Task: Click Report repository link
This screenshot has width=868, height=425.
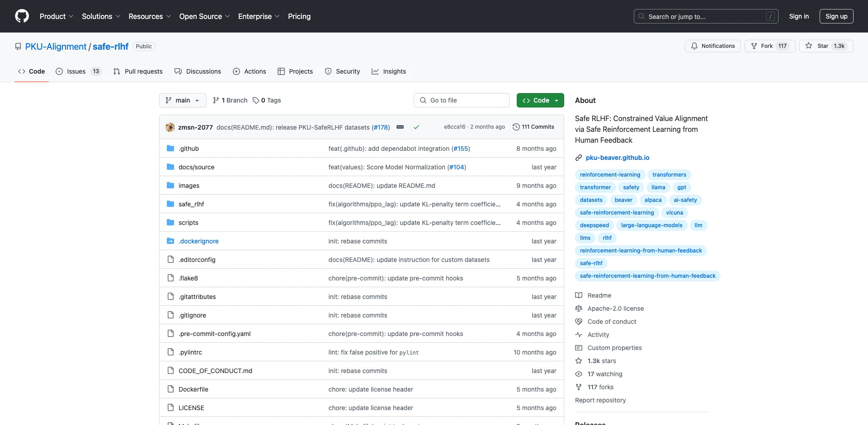Action: click(x=600, y=400)
